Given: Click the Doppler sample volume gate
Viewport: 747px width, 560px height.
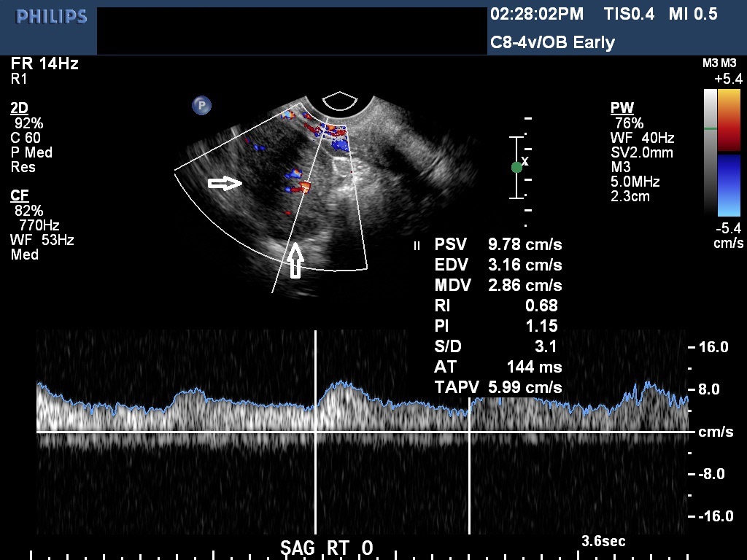Looking at the screenshot, I should pos(305,187).
